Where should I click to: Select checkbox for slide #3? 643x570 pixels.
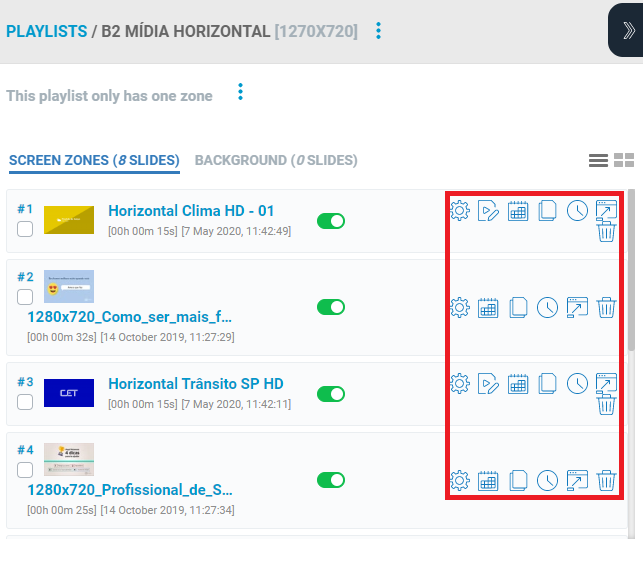point(25,402)
